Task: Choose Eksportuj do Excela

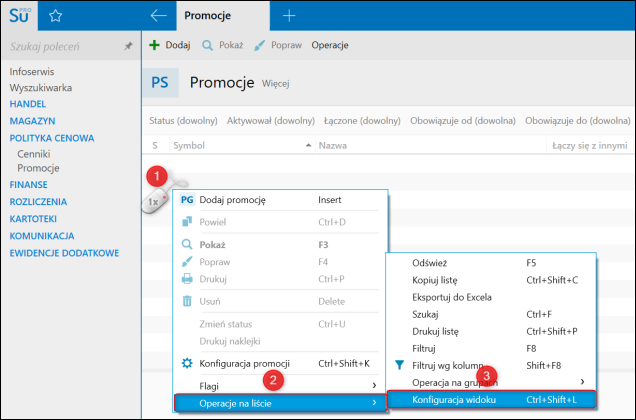Action: pyautogui.click(x=453, y=298)
